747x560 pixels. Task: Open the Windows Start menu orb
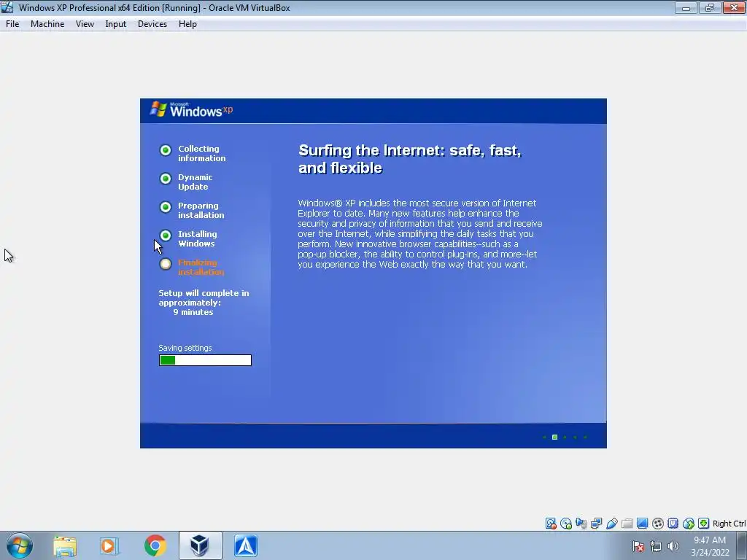[20, 545]
